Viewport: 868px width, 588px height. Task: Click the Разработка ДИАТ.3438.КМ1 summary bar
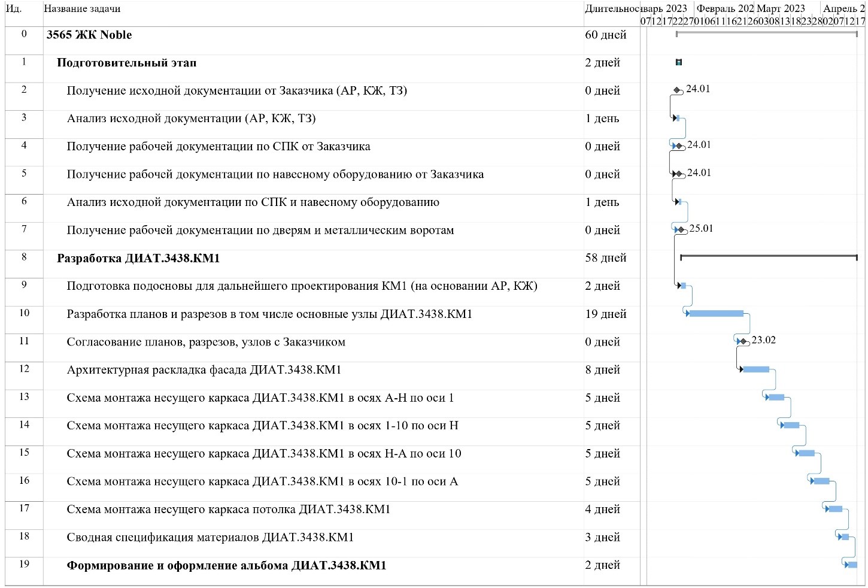[x=769, y=256]
